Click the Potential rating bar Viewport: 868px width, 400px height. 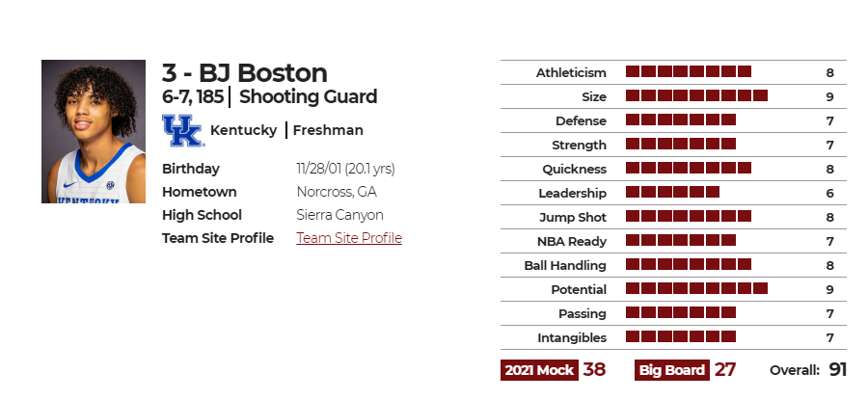(x=696, y=288)
